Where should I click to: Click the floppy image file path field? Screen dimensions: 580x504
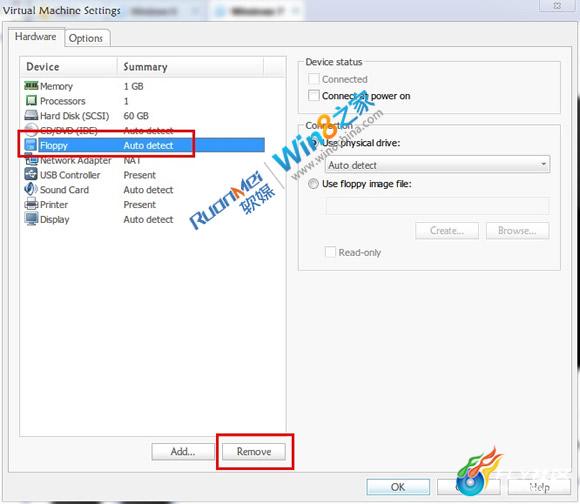point(437,206)
